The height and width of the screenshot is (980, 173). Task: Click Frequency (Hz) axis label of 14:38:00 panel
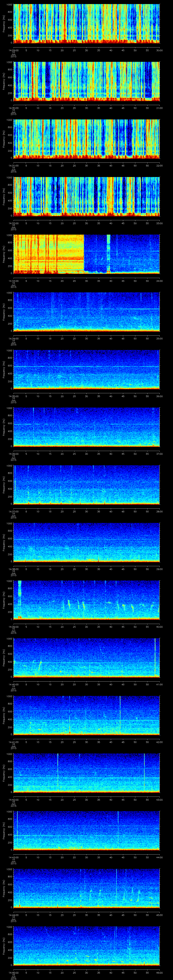pyautogui.click(x=4, y=543)
